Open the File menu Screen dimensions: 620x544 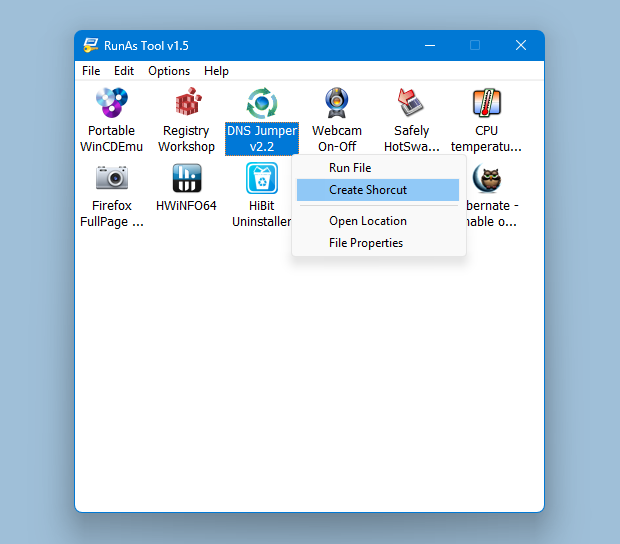(91, 71)
